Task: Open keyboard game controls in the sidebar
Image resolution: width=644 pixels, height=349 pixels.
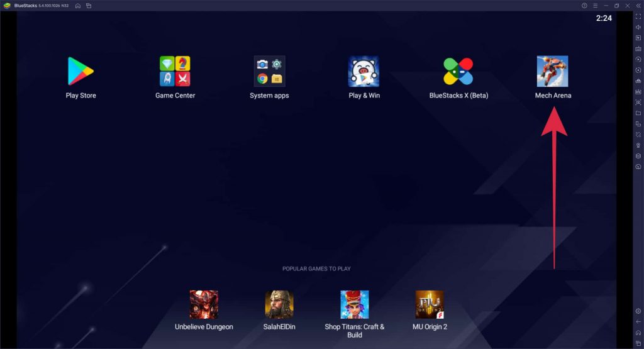Action: click(638, 48)
